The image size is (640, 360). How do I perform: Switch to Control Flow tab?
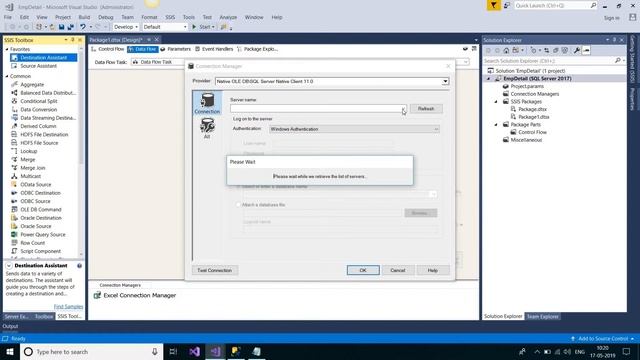coord(108,49)
